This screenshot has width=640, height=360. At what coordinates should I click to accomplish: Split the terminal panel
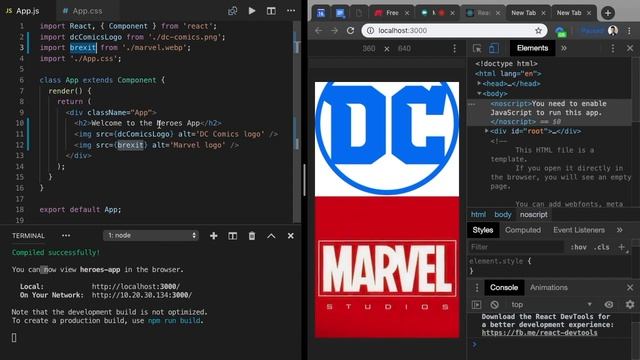(233, 236)
